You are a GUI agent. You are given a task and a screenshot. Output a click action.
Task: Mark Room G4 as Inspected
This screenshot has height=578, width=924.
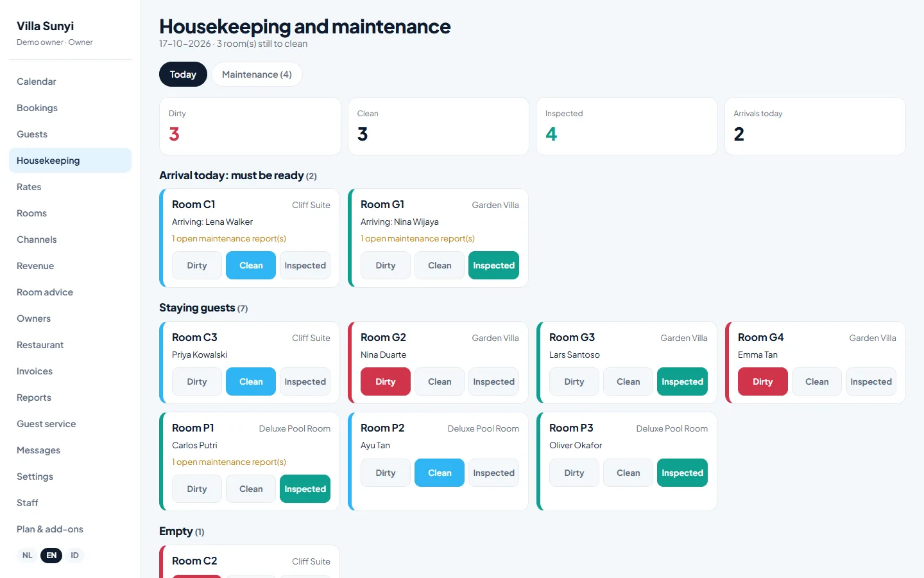coord(871,381)
